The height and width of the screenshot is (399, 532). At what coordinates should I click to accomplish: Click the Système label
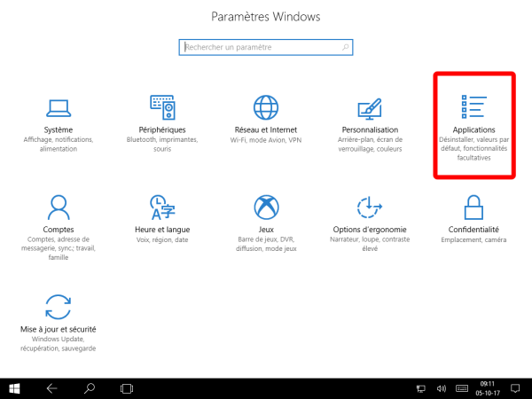point(59,130)
